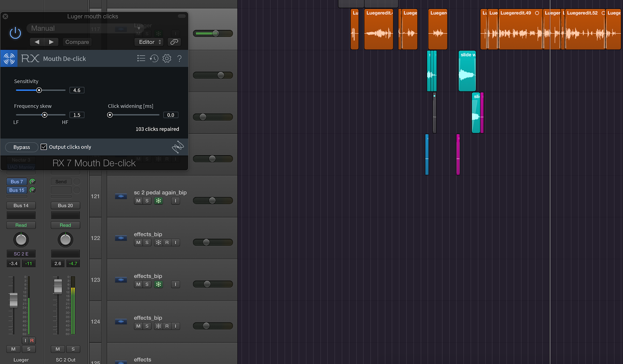Screen dimensions: 623x364
Task: Open the RX history clock icon
Action: tap(154, 58)
